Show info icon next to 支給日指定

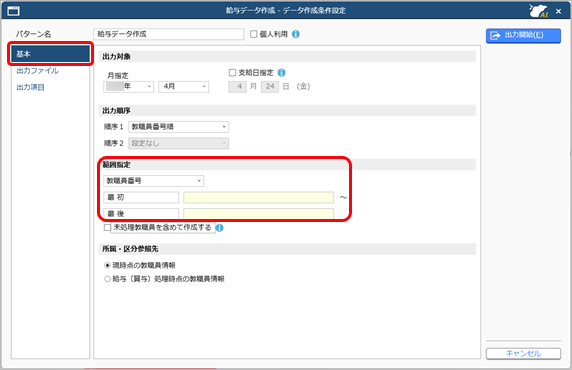282,73
